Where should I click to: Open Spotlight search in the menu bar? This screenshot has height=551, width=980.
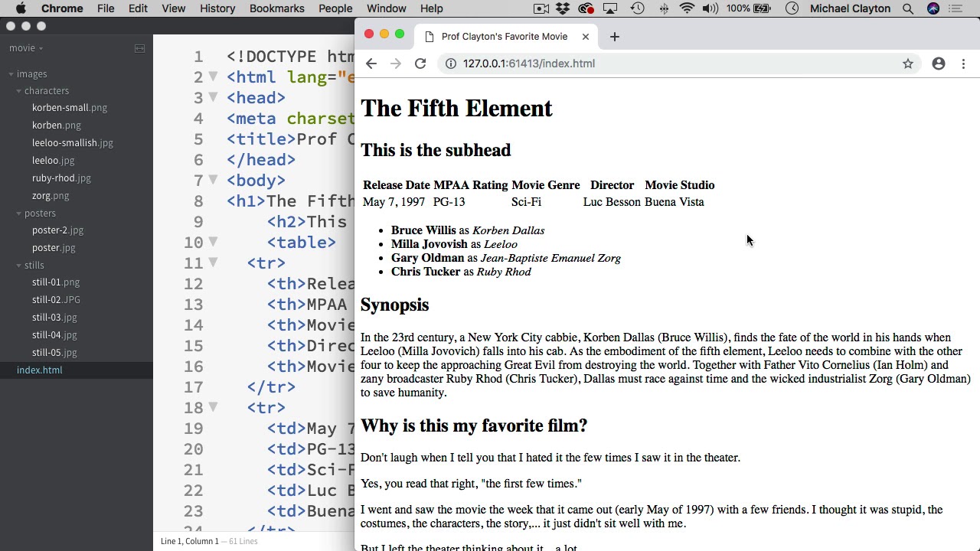908,8
